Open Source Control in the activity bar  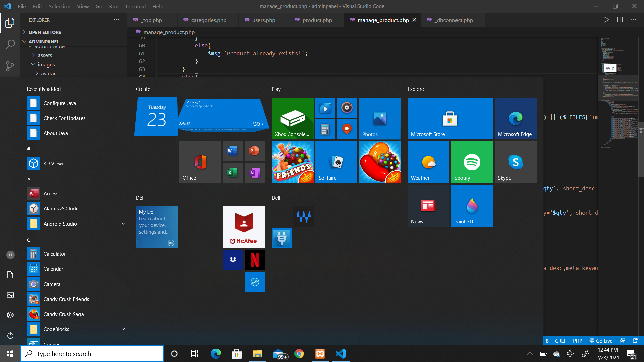point(10,66)
